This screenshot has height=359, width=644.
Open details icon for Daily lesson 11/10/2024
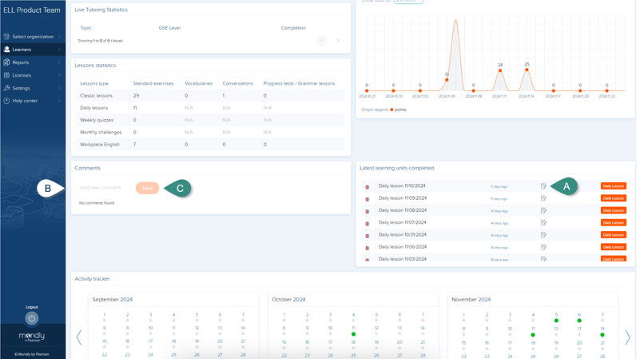[x=543, y=186]
